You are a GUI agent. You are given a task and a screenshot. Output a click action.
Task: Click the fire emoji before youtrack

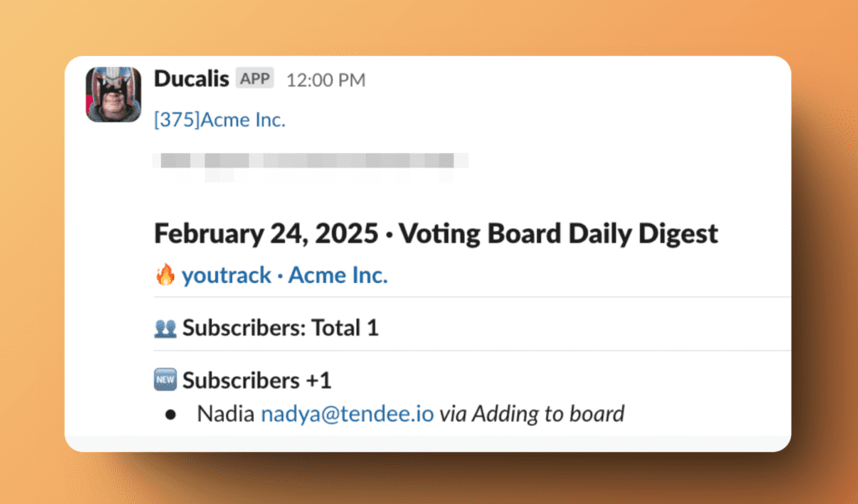165,275
